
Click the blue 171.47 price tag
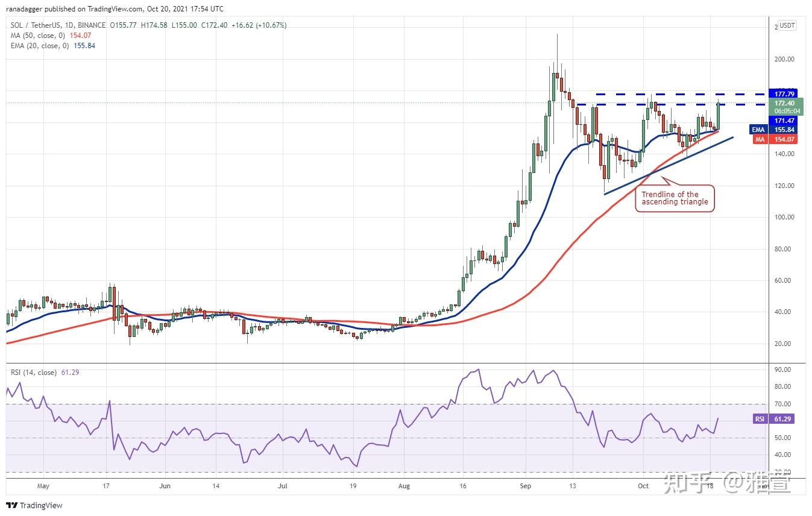[x=784, y=121]
